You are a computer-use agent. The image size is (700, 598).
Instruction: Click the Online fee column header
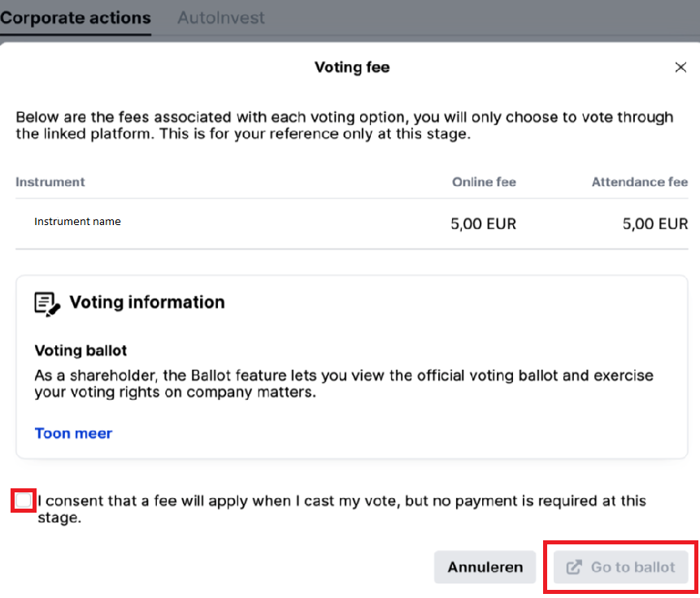click(x=484, y=182)
